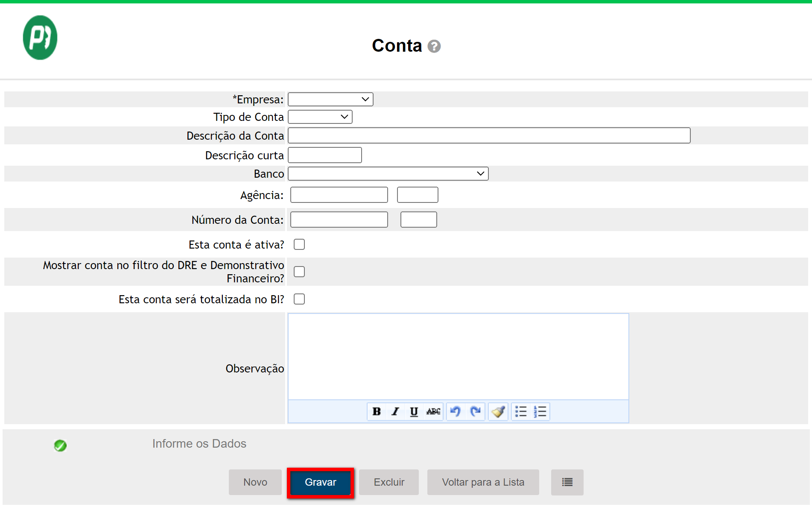Enable showing conta in DRE filter checkbox
Screen dimensions: 812x507
click(299, 272)
